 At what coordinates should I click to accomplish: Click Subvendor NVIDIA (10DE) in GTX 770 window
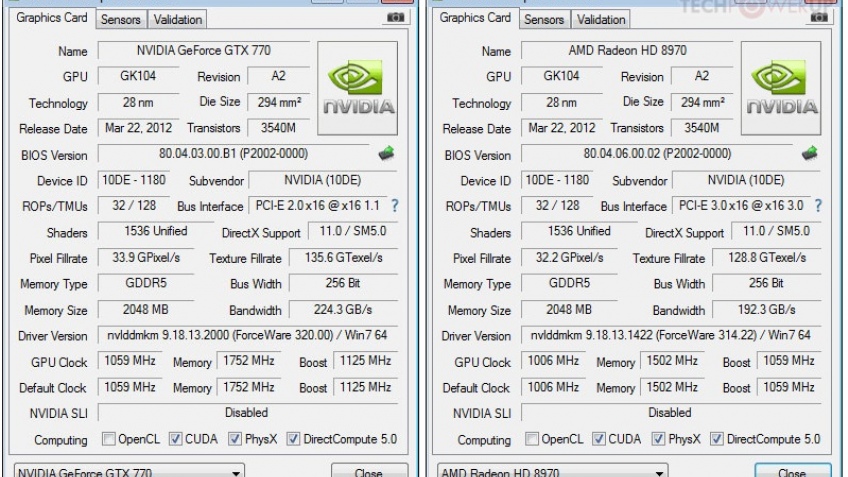coord(323,180)
